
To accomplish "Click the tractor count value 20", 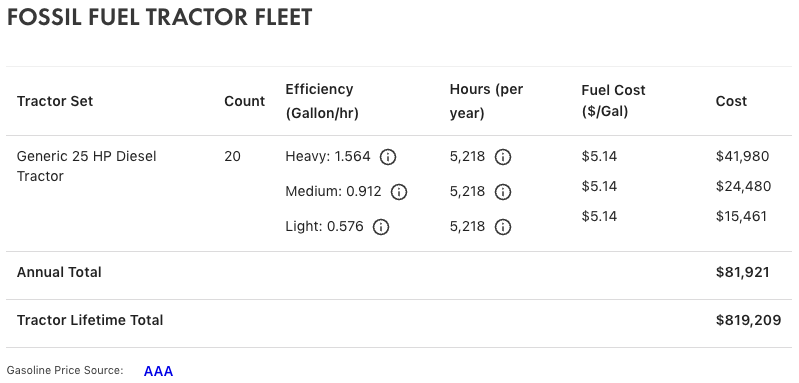I will (232, 156).
